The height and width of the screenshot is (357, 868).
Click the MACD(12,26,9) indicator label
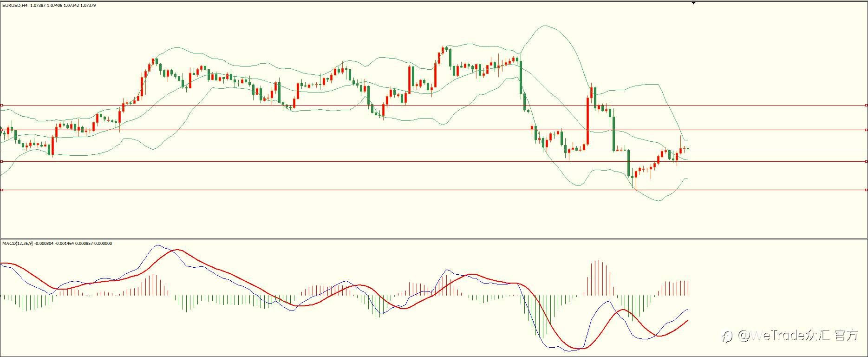(x=18, y=244)
